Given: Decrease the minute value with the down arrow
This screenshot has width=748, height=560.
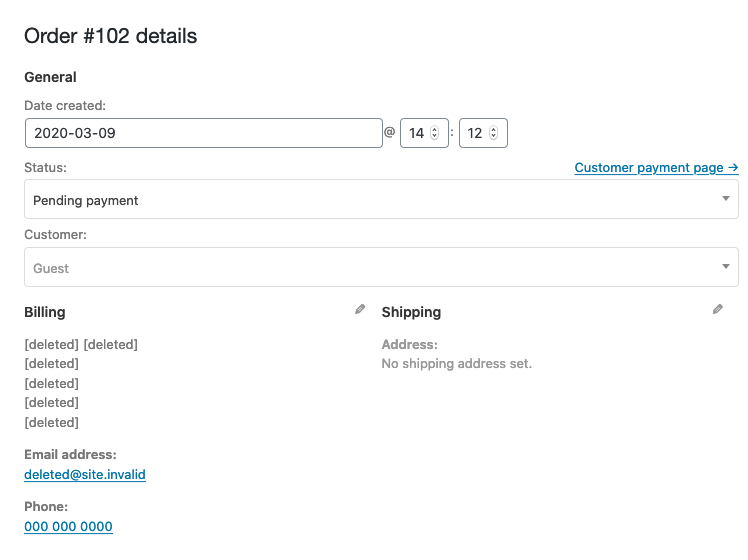Looking at the screenshot, I should (493, 136).
